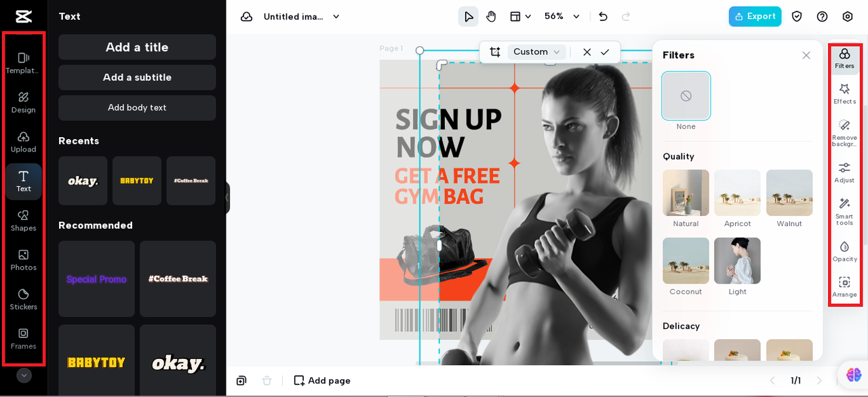Open the Opacity control
The height and width of the screenshot is (397, 868).
pyautogui.click(x=844, y=251)
